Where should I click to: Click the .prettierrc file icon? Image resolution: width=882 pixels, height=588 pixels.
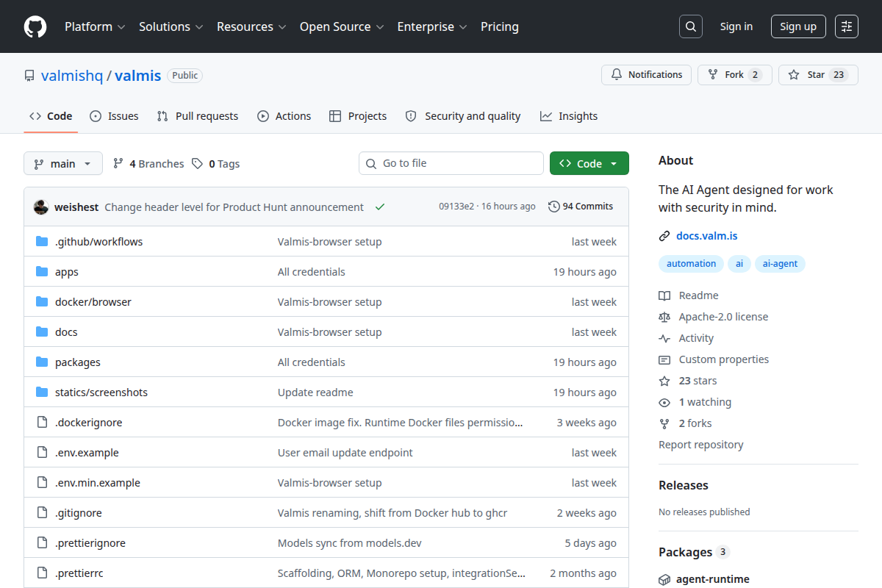pyautogui.click(x=42, y=573)
